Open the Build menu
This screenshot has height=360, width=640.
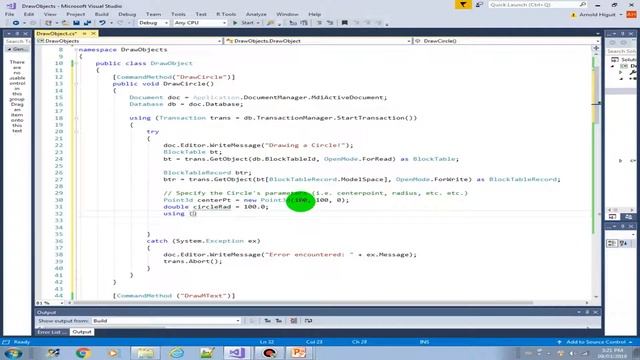point(102,14)
